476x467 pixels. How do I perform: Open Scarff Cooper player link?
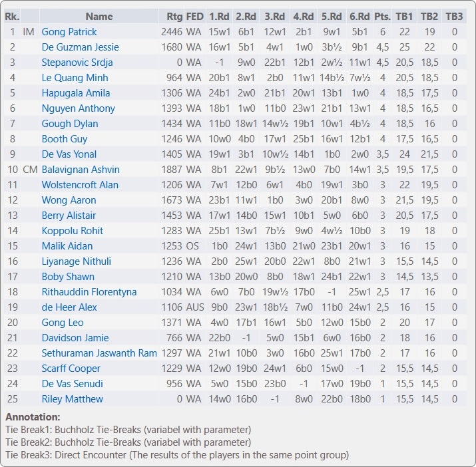tap(71, 368)
